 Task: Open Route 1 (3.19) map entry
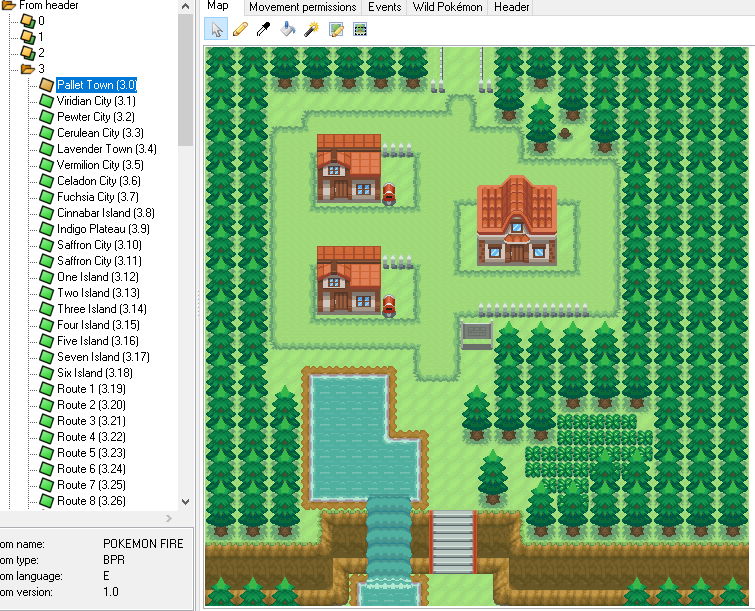pyautogui.click(x=90, y=389)
